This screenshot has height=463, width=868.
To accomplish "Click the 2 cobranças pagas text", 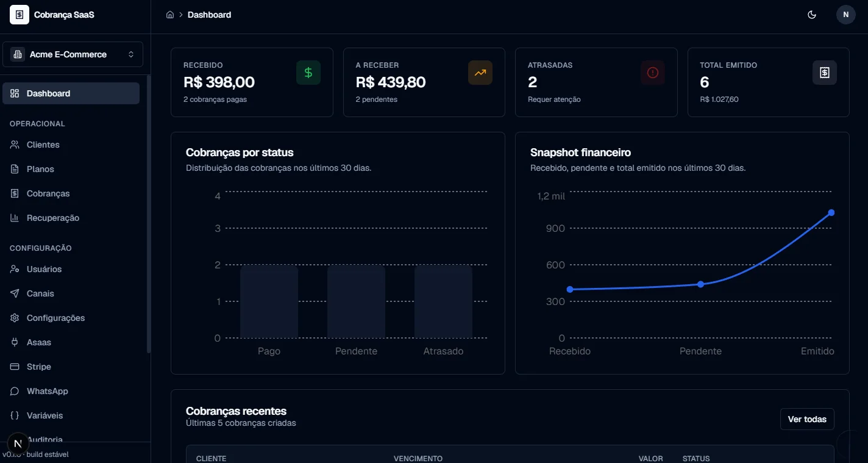I will pyautogui.click(x=215, y=99).
